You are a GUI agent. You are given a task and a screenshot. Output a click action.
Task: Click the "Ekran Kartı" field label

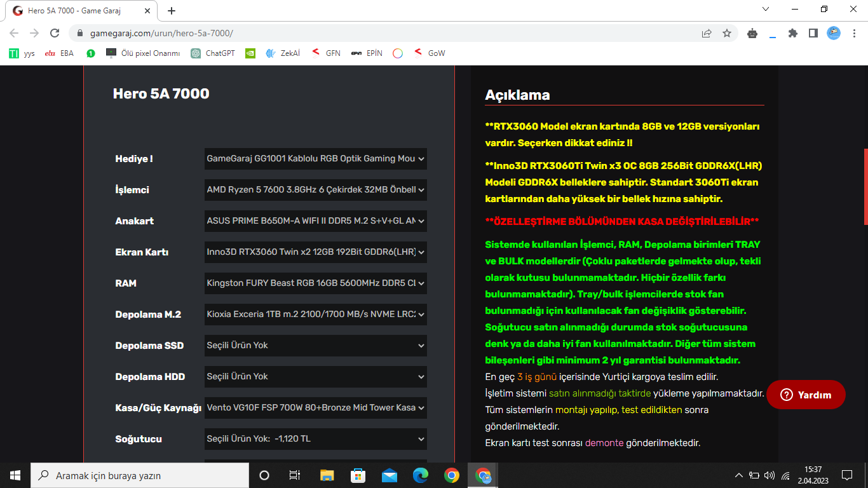pos(142,252)
